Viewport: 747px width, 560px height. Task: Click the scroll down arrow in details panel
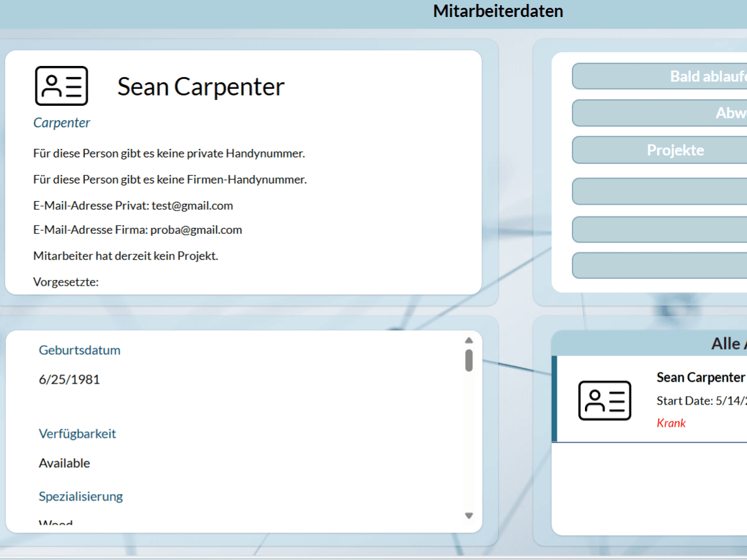click(469, 516)
